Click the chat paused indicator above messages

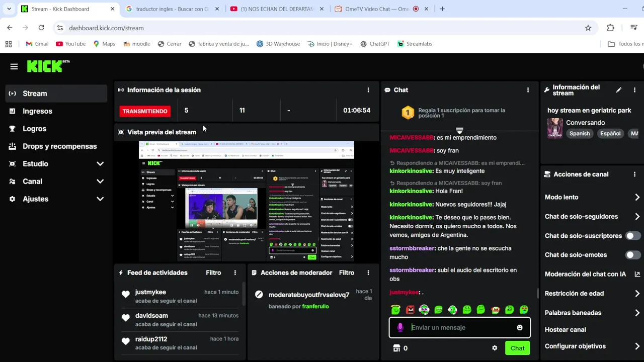click(459, 131)
